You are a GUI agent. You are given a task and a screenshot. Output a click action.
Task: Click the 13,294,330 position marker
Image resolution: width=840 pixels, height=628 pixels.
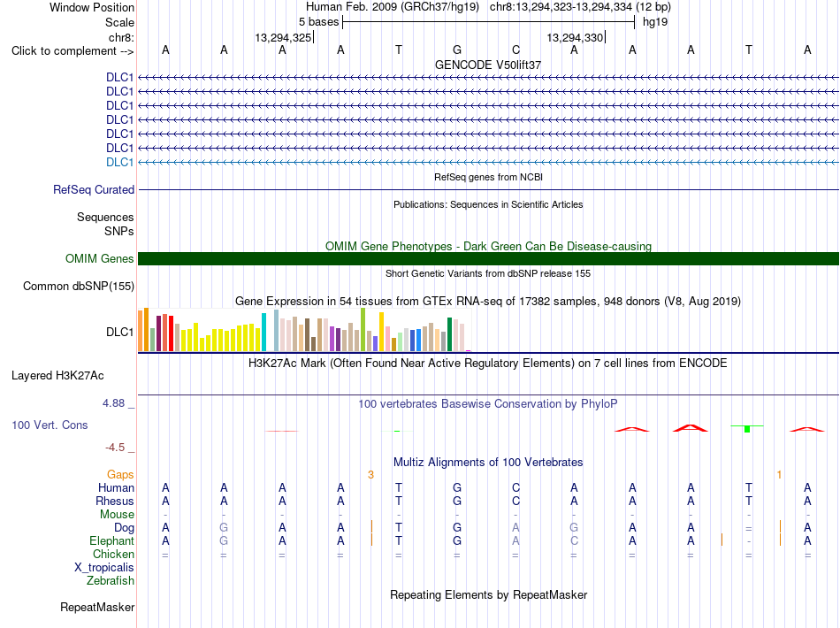click(x=576, y=37)
